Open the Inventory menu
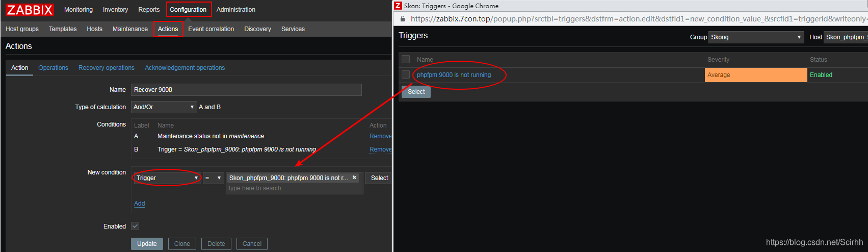This screenshot has height=252, width=868. [x=116, y=10]
